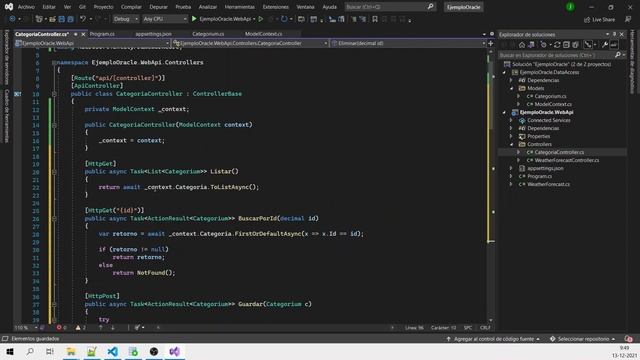Select Program.cs in Solution Explorer tree
640x360 pixels.
[x=539, y=176]
